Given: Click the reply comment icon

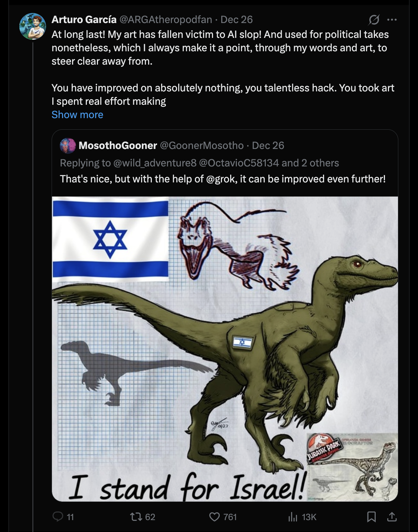Looking at the screenshot, I should [x=58, y=516].
